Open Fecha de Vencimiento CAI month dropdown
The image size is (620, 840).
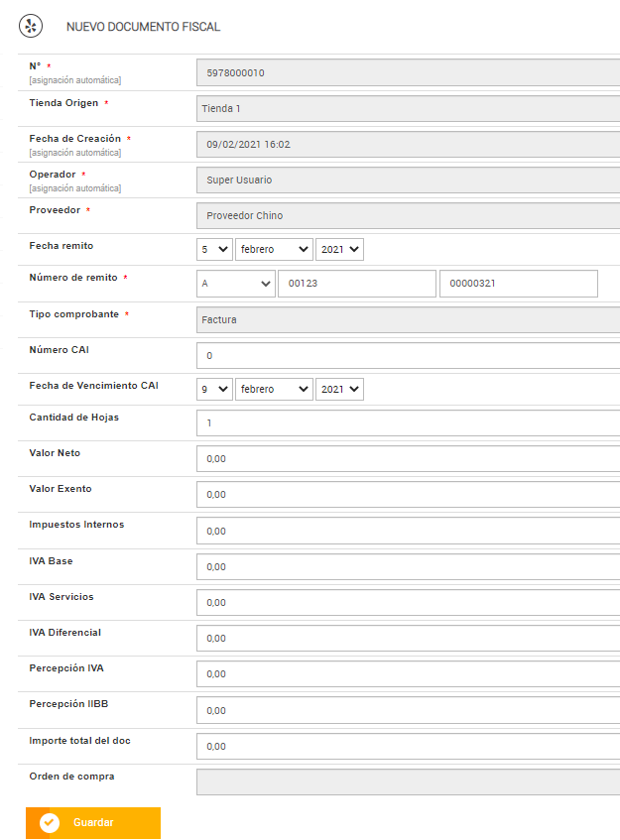point(275,390)
